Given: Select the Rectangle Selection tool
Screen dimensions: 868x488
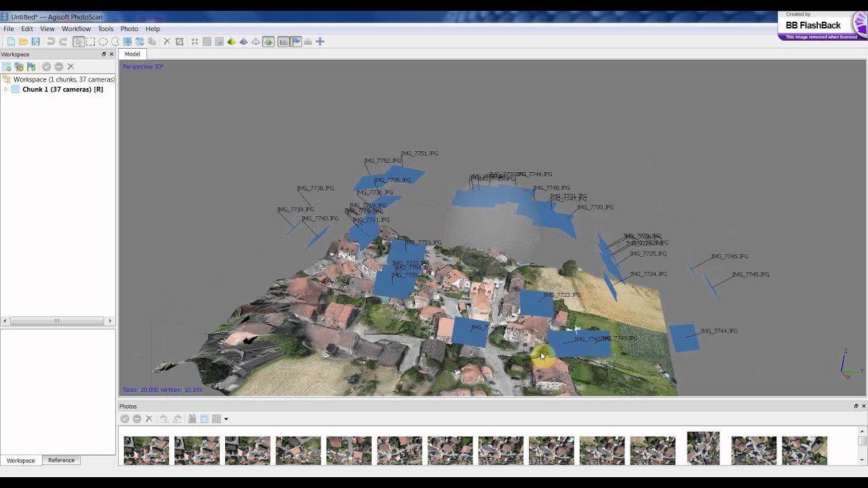Looking at the screenshot, I should pyautogui.click(x=91, y=42).
